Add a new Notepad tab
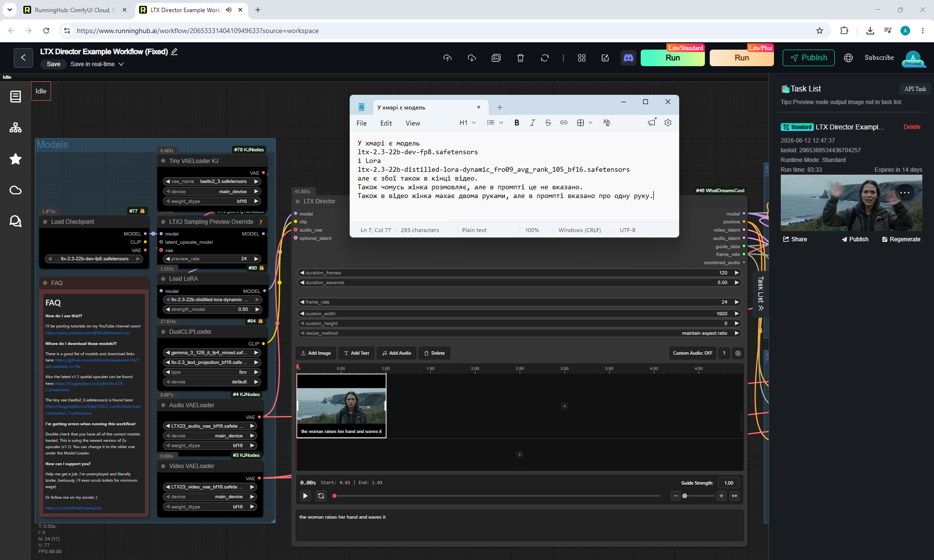This screenshot has height=560, width=934. click(x=500, y=108)
